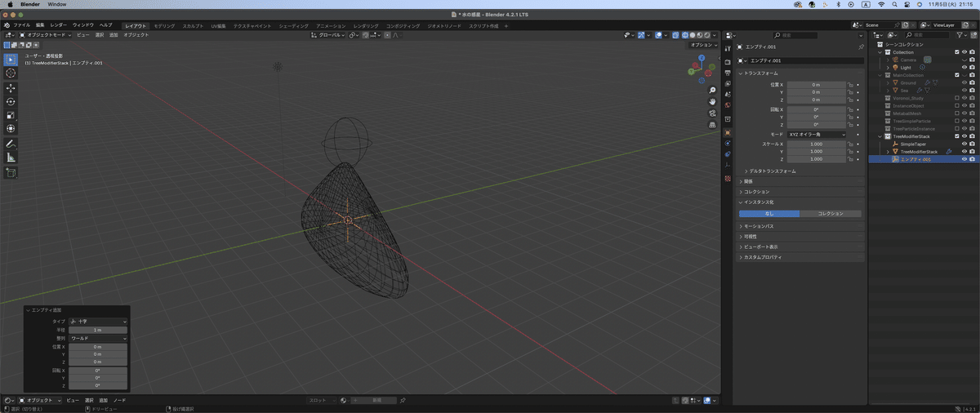Screen dimensions: 980x413
Task: Click the navigation gizmo axes
Action: 702,68
